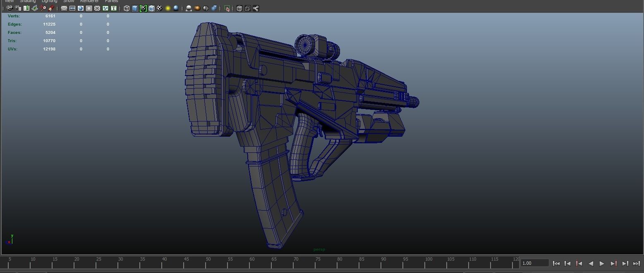Toggle the viewport Grid display

click(64, 8)
